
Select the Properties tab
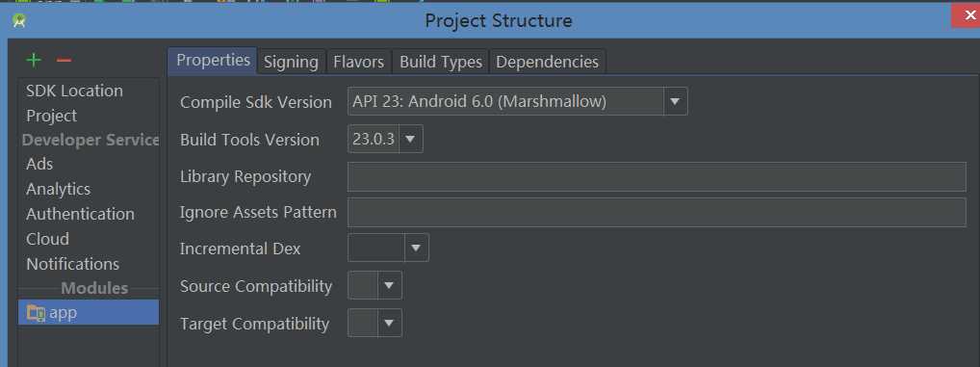[x=213, y=61]
